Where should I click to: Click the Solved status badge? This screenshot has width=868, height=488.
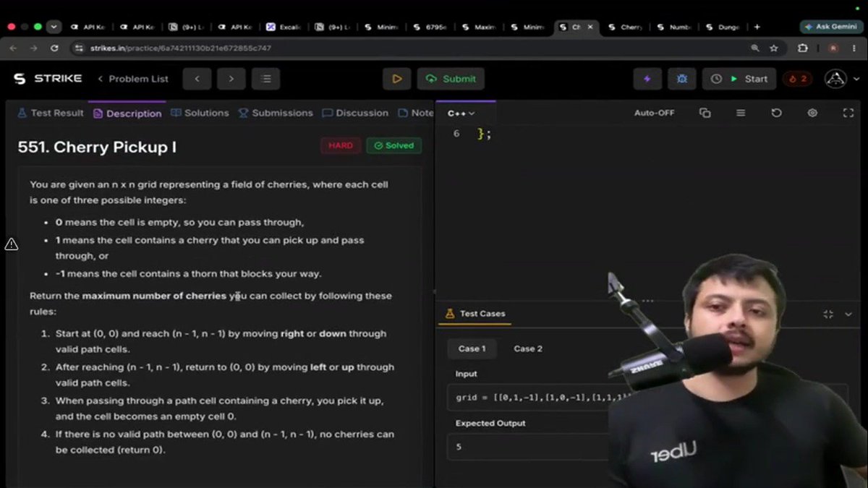pyautogui.click(x=394, y=145)
